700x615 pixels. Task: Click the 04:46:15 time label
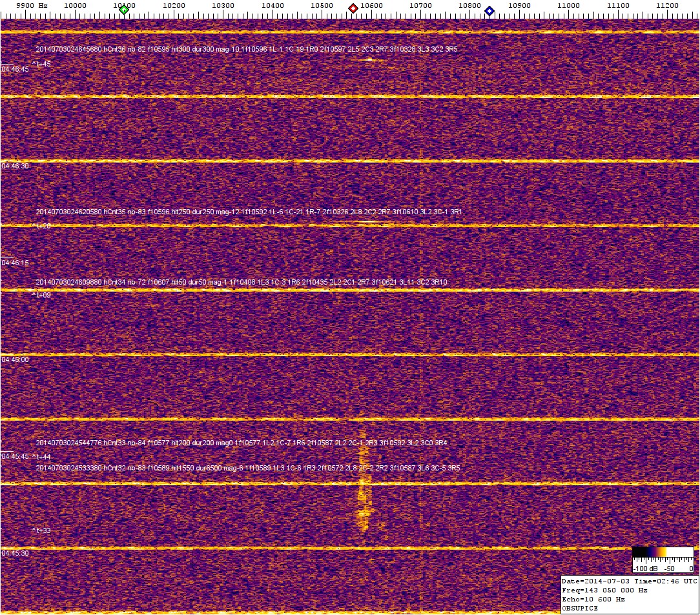[x=15, y=263]
